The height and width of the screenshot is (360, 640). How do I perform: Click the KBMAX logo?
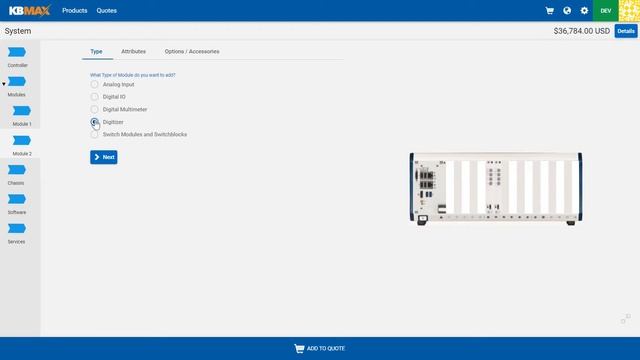coord(29,11)
